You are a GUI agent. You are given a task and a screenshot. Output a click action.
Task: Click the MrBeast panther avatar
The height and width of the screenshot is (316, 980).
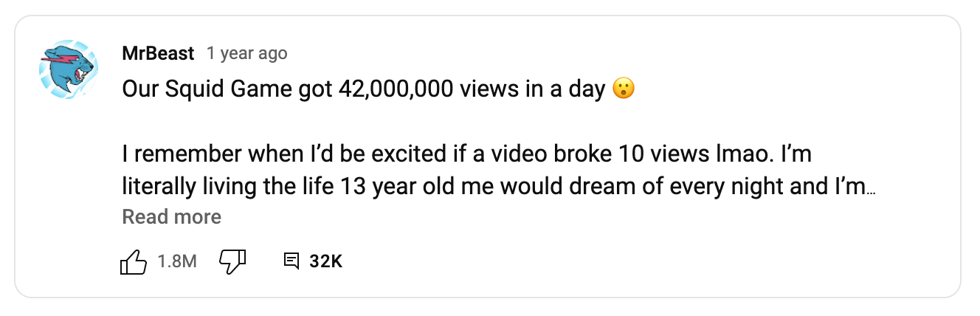(69, 69)
